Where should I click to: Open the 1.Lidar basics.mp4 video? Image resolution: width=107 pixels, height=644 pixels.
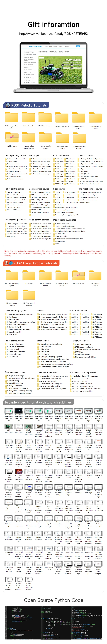[x=8, y=534]
